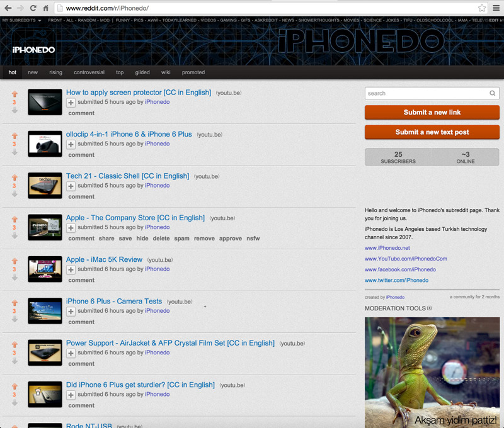Open thumbnail of 'iPhone 6 Plus - Camera Tests'
Viewport: 504px width, 428px height.
[x=45, y=311]
